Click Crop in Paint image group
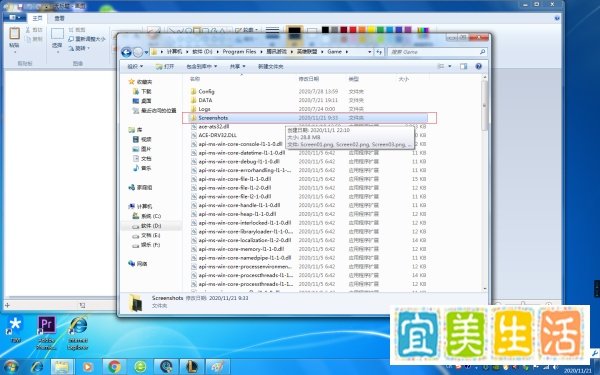Screen dimensions: 600x375 click(77, 30)
